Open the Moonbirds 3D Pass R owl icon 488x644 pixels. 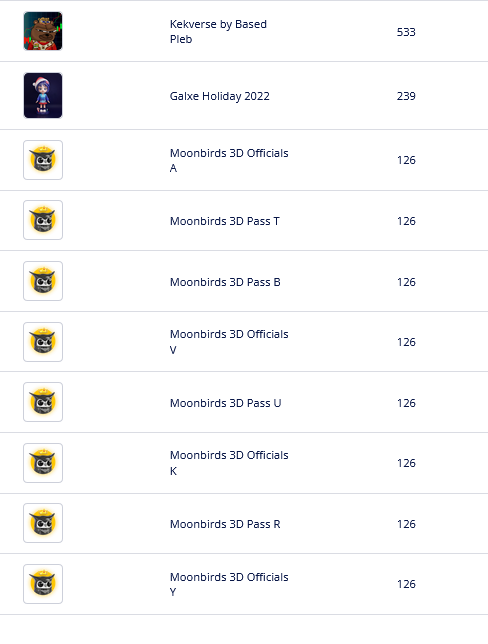43,523
